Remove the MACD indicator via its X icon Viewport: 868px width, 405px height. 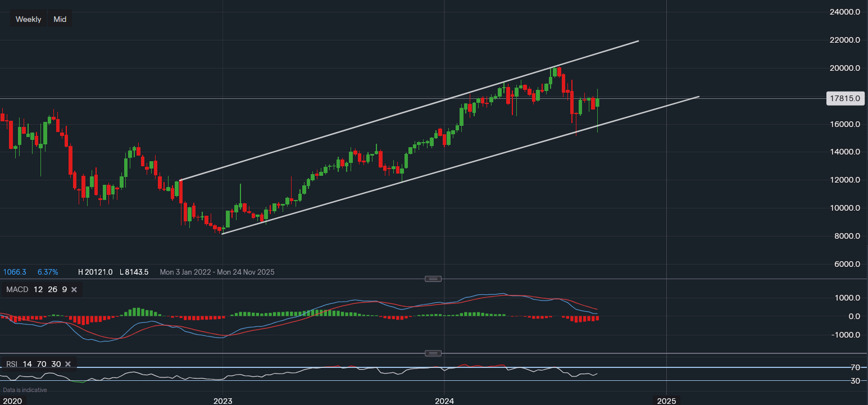tap(74, 289)
